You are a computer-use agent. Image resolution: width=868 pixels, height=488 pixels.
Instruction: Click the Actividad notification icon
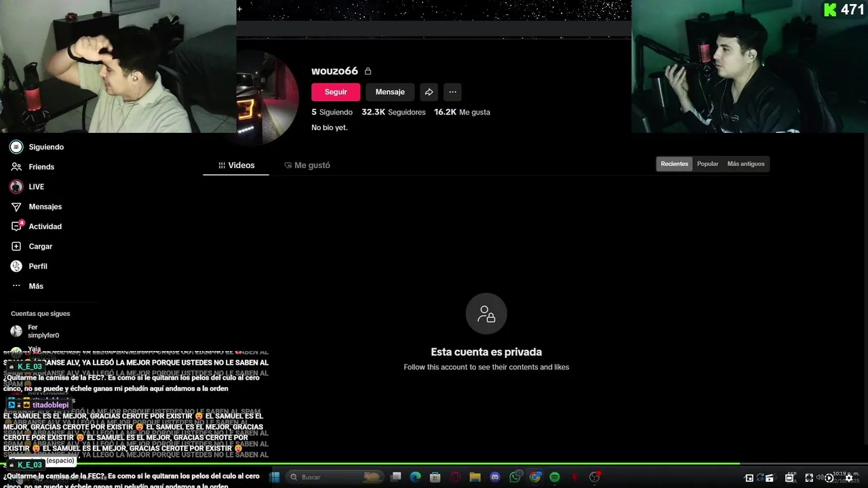pos(16,226)
